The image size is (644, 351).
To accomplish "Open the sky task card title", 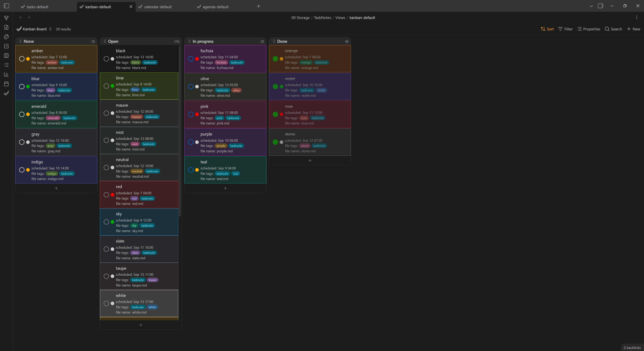I will click(119, 214).
